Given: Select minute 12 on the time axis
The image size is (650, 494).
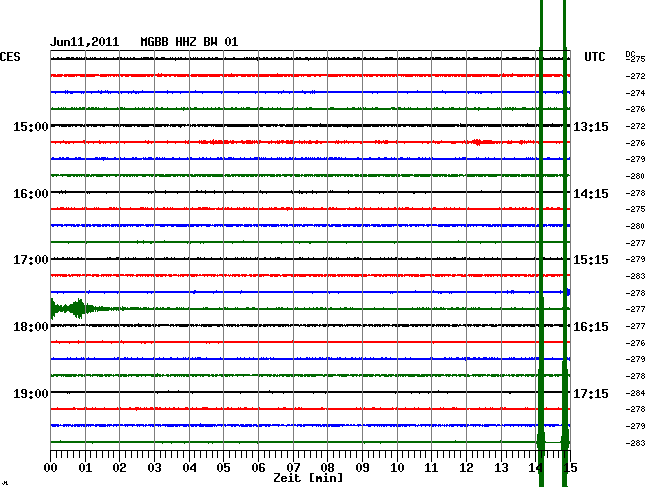Looking at the screenshot, I should point(466,468).
